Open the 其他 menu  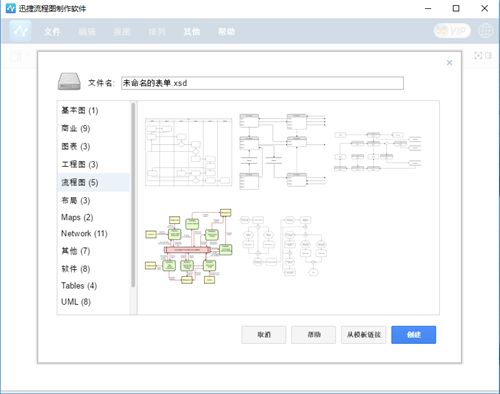click(x=192, y=32)
